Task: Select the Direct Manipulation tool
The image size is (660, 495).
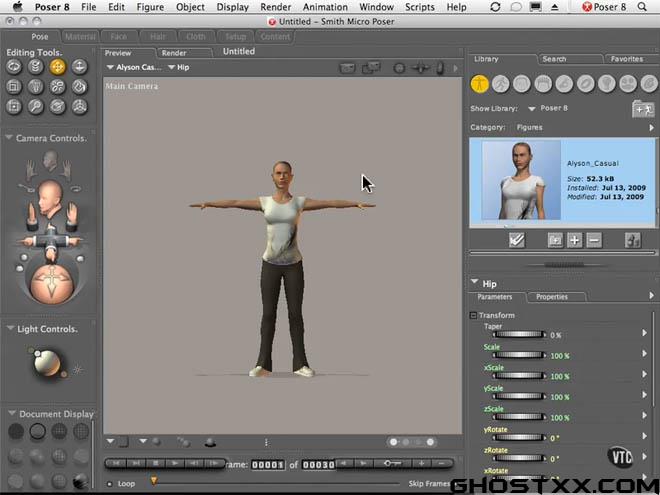Action: tap(80, 107)
